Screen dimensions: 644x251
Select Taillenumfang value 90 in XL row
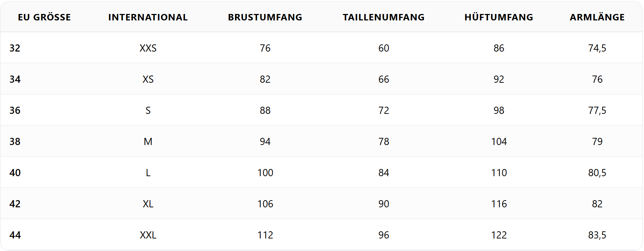coord(384,204)
